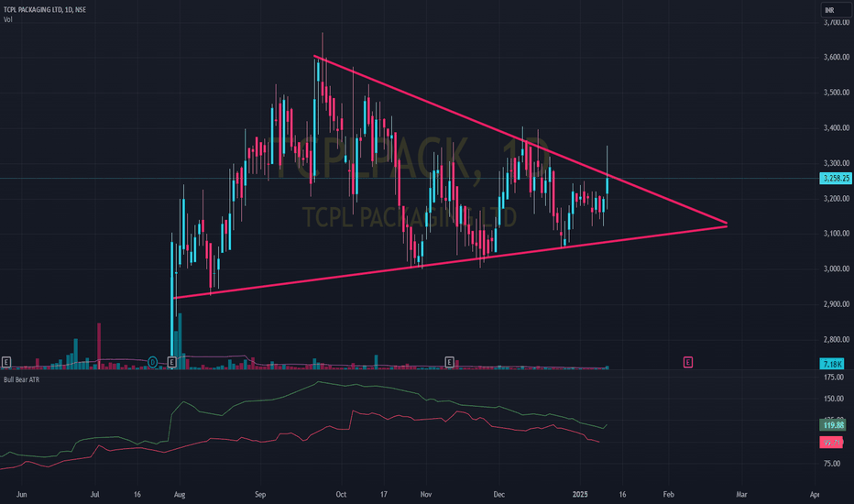Click the Sep label on the time axis

coord(260,495)
